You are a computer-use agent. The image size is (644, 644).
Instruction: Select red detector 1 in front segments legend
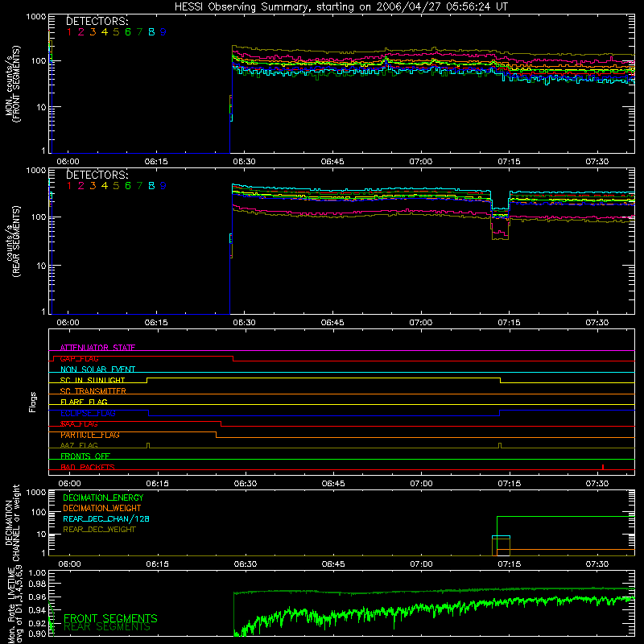[69, 32]
